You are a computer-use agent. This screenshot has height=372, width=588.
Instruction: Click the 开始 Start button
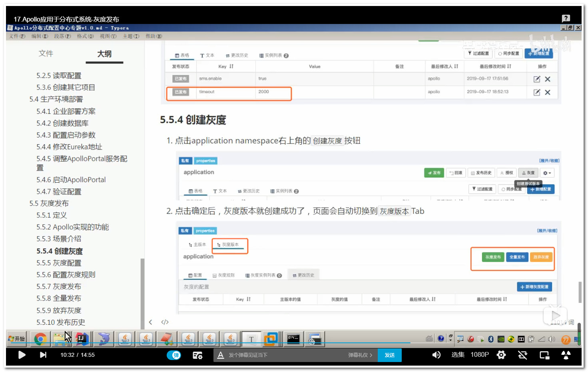[x=16, y=339]
